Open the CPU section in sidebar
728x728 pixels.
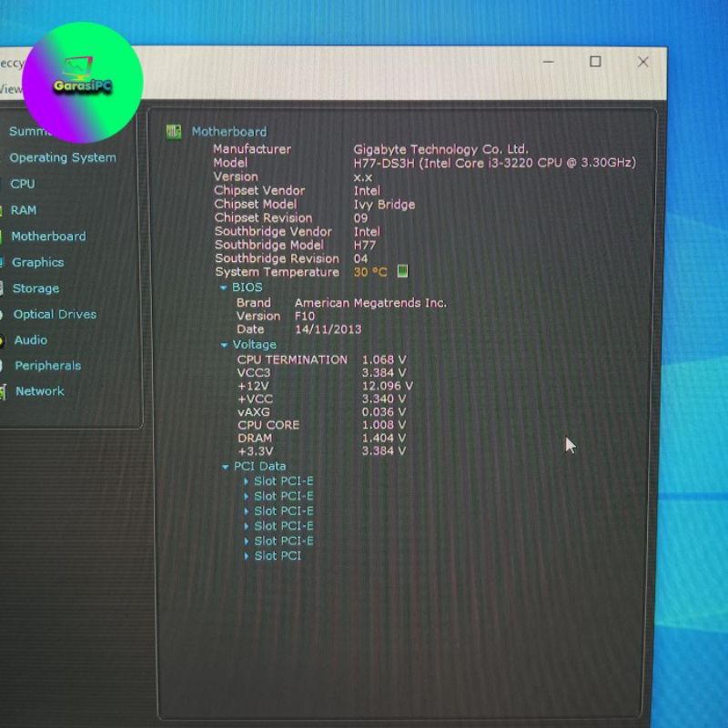point(22,184)
